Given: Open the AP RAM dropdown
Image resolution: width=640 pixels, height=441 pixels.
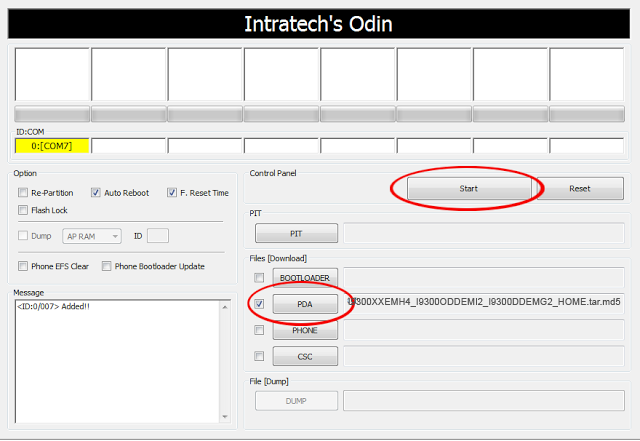Looking at the screenshot, I should pyautogui.click(x=91, y=236).
